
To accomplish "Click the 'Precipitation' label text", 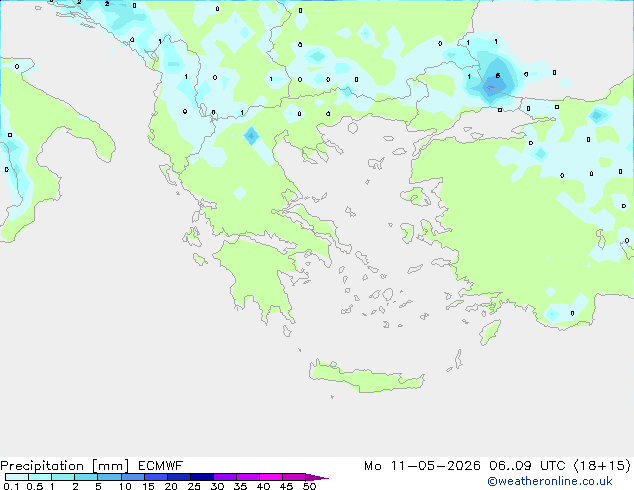I will pos(42,466).
